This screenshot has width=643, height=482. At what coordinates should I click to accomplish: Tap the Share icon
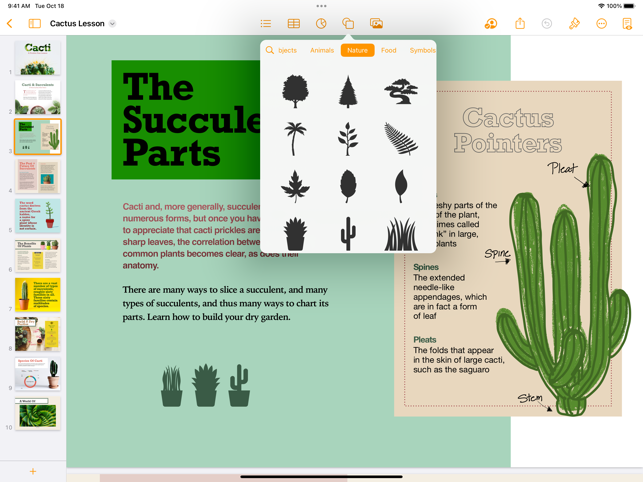tap(520, 24)
